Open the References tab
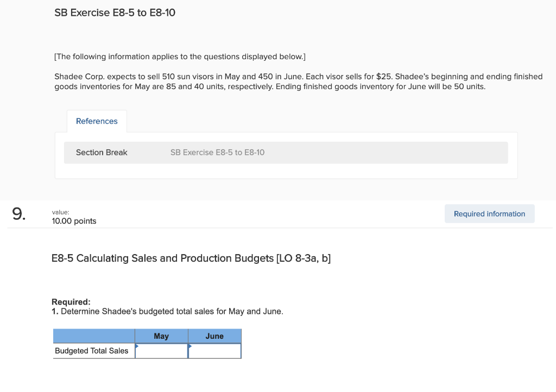The width and height of the screenshot is (556, 392). click(x=97, y=121)
